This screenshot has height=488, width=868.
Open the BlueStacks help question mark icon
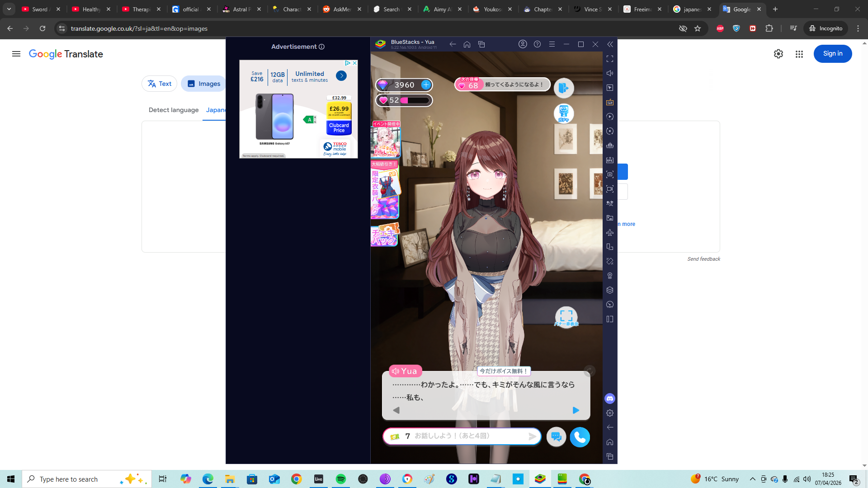pos(537,44)
